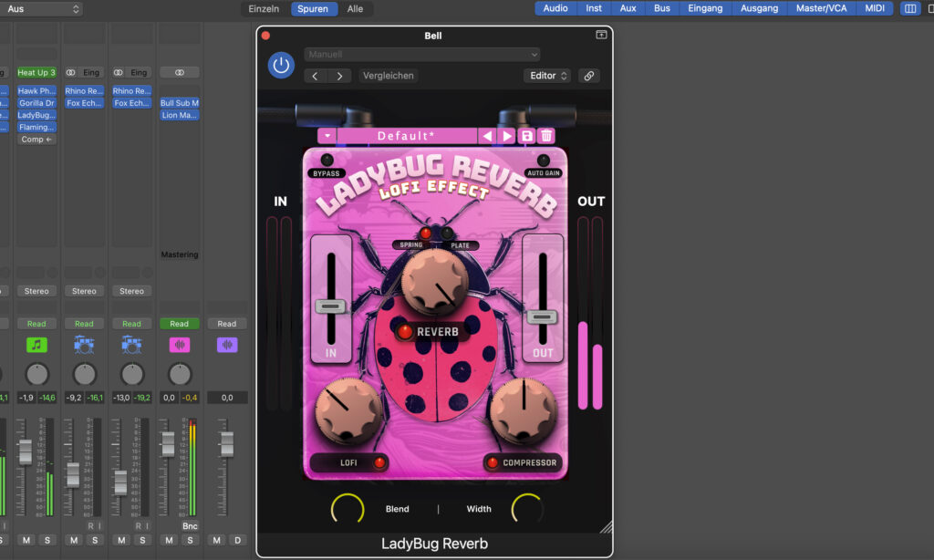934x560 pixels.
Task: Click the Bnc bounce button
Action: pyautogui.click(x=190, y=526)
